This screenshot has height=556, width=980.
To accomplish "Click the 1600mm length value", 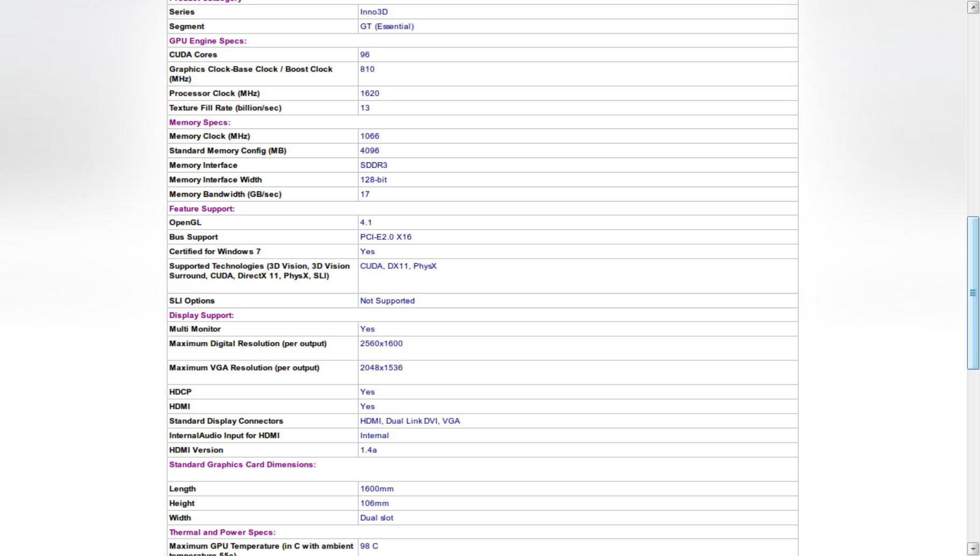I will (x=377, y=489).
